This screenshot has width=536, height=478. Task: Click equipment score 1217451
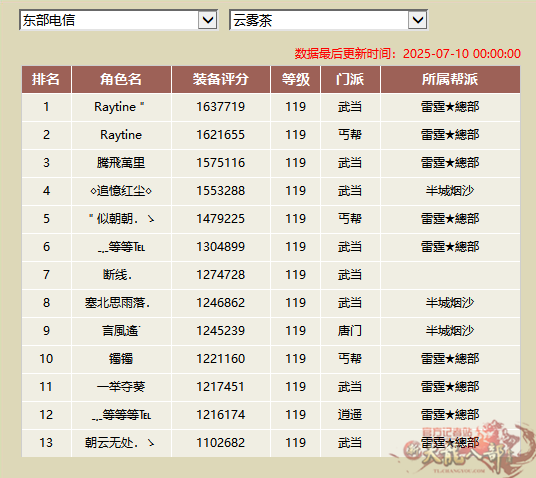[220, 387]
